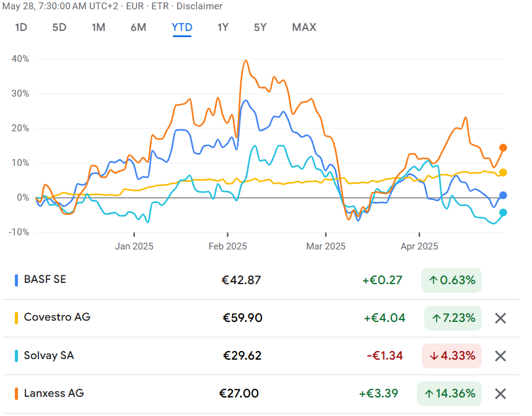This screenshot has height=416, width=532.
Task: Switch to the 1M time range
Action: click(x=98, y=27)
